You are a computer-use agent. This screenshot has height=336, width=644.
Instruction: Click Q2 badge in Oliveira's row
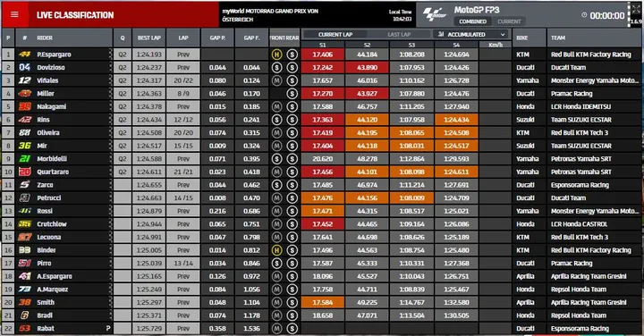(123, 132)
